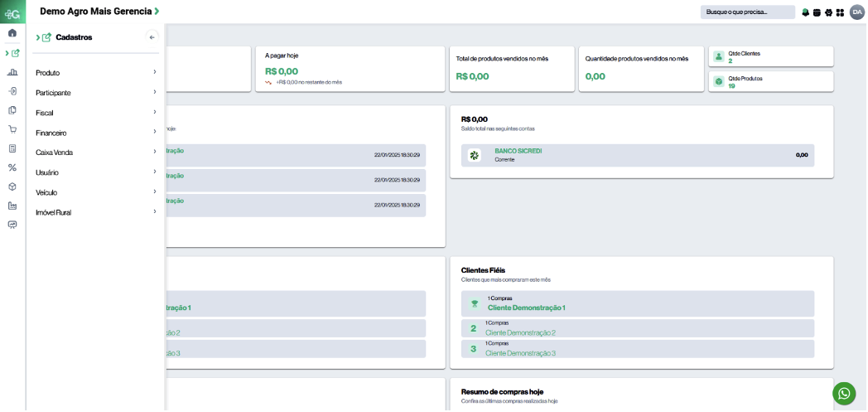Open the bar chart icon in sidebar
868x412 pixels.
click(x=12, y=72)
